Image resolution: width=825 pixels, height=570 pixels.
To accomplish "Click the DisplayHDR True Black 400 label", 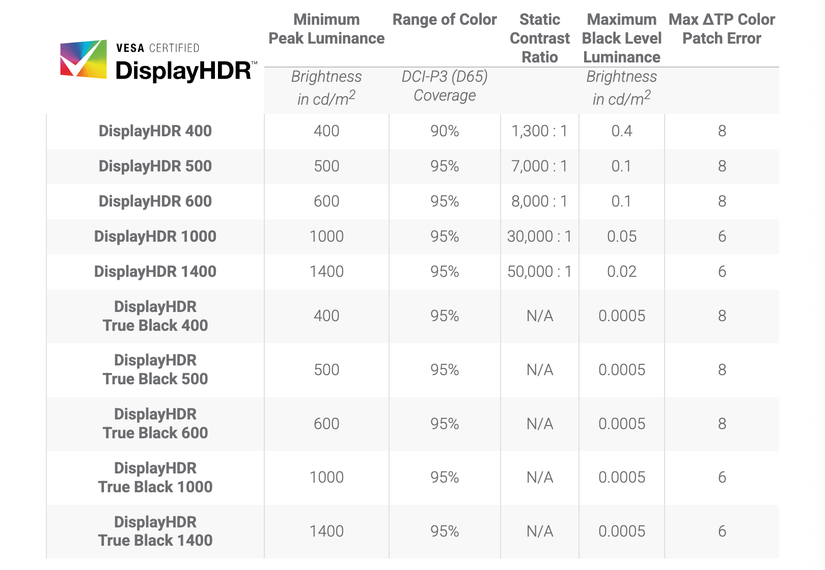I will [x=155, y=316].
